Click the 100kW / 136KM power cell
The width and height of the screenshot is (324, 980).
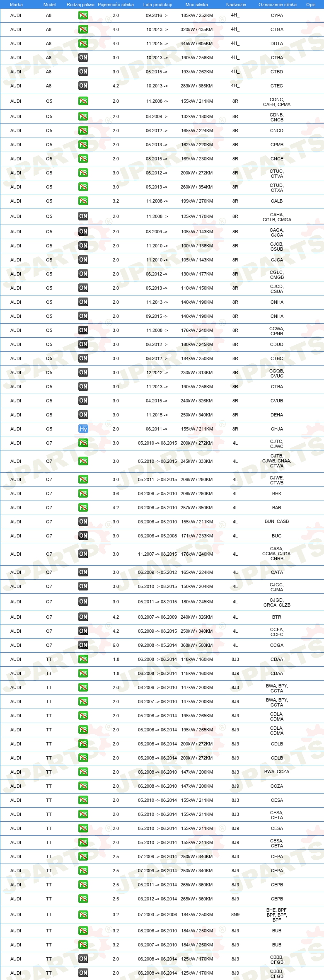click(x=197, y=246)
